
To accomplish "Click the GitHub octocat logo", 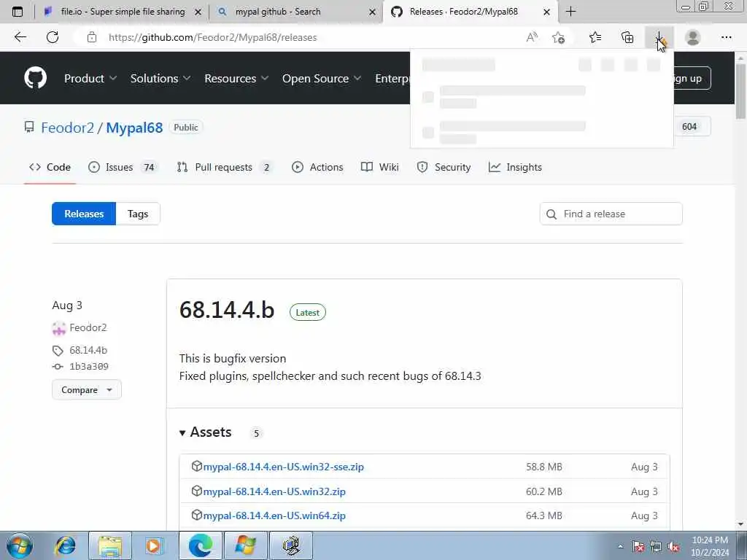I will pos(35,77).
